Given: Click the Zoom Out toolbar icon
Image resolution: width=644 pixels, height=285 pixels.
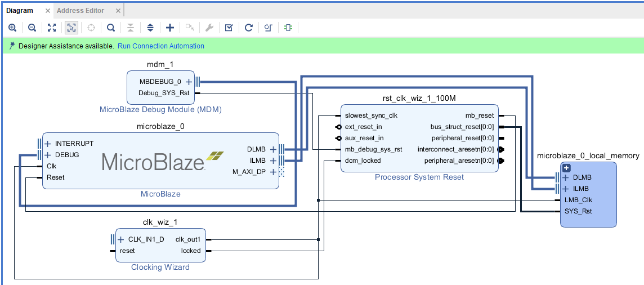Looking at the screenshot, I should pyautogui.click(x=32, y=28).
